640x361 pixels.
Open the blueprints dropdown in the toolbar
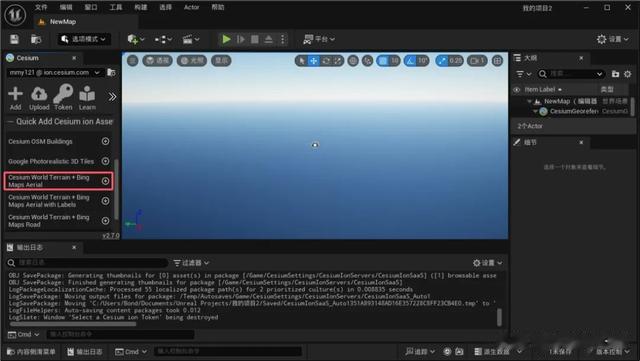pyautogui.click(x=163, y=39)
